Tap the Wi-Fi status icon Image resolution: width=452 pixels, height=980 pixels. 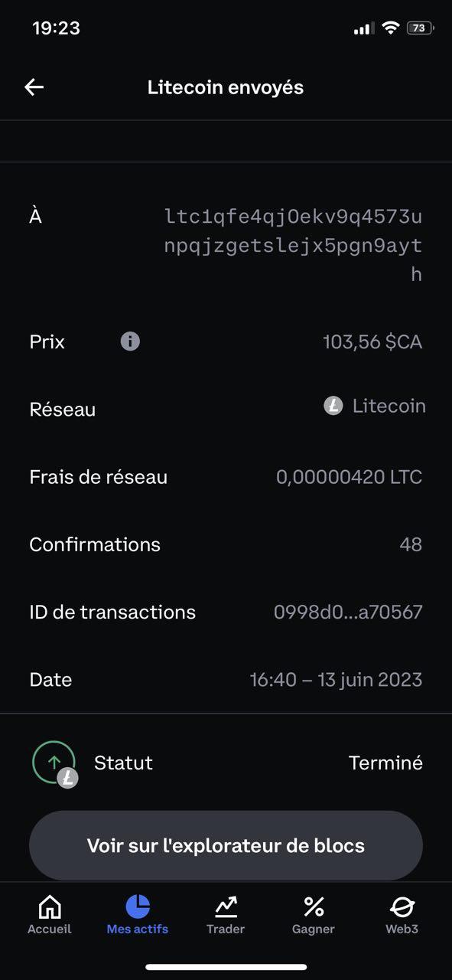[x=391, y=28]
